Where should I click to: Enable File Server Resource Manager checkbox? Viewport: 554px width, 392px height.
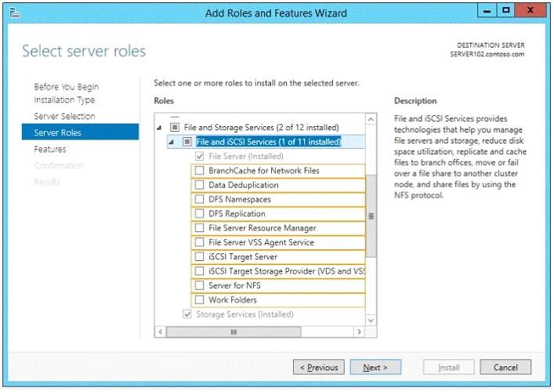pyautogui.click(x=199, y=228)
